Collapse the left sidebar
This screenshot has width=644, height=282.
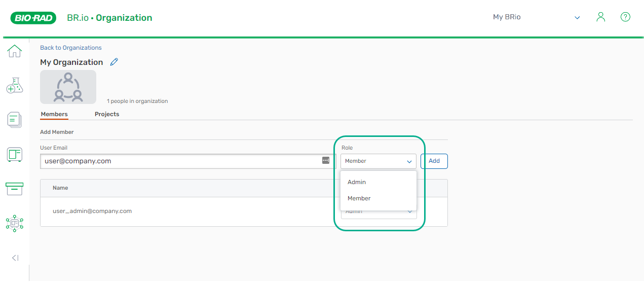[15, 258]
